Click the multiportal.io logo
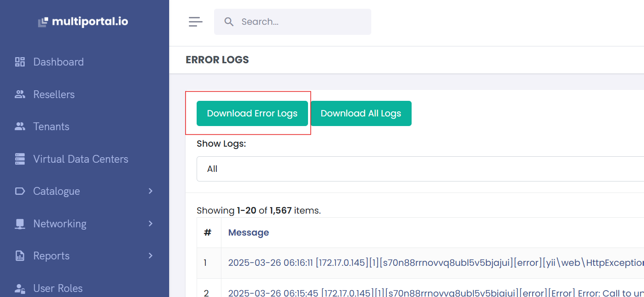 83,22
